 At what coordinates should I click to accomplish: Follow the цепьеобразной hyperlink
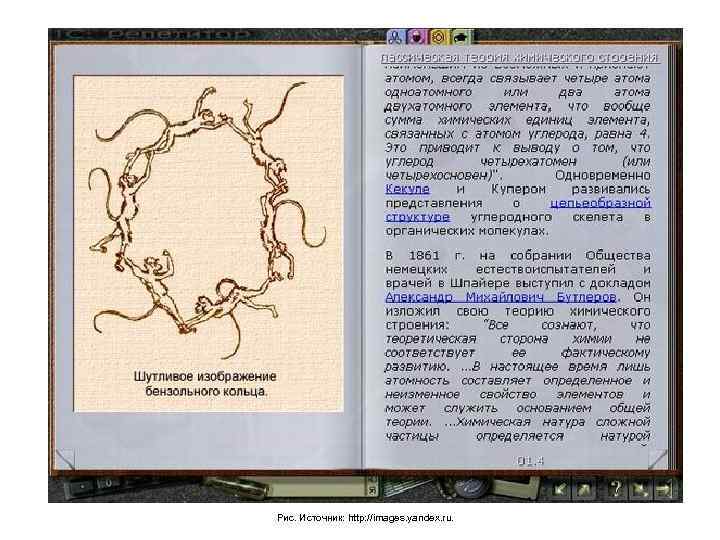click(x=600, y=202)
